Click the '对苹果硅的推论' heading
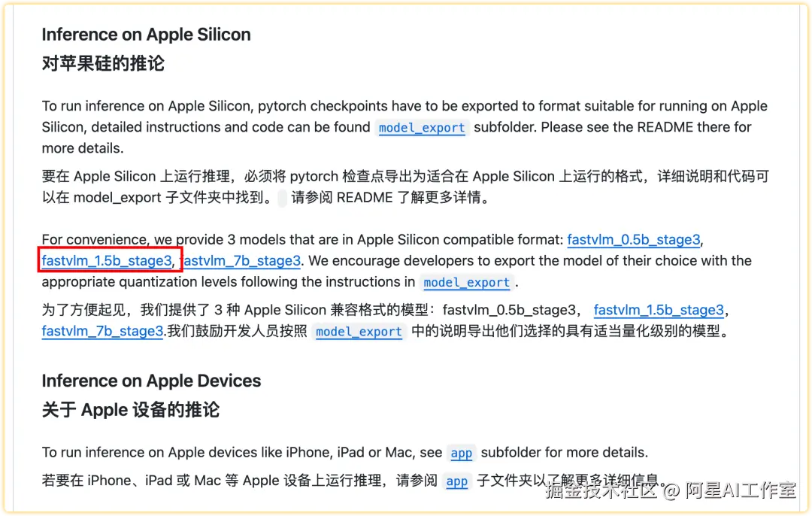 tap(103, 63)
